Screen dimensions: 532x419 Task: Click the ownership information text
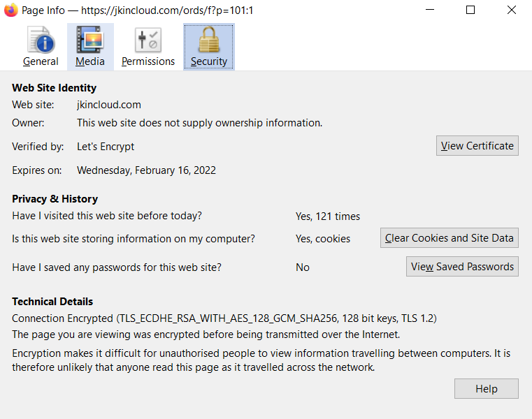(199, 123)
